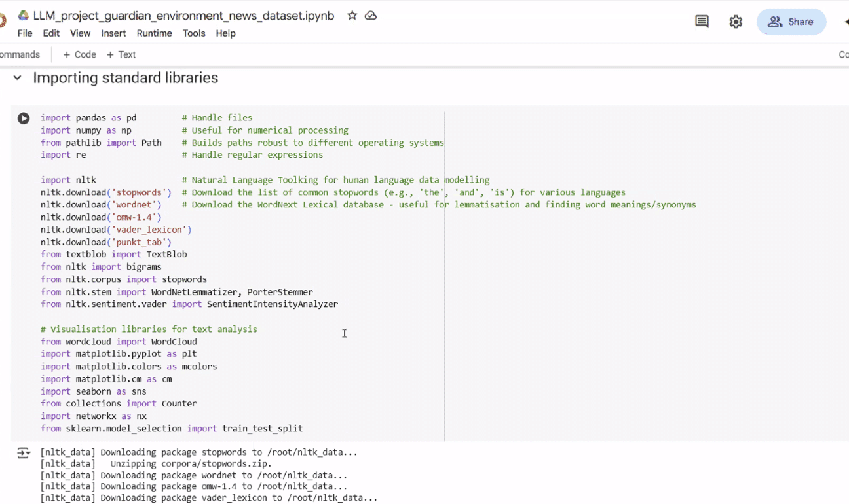Open the Insert menu

(x=113, y=33)
